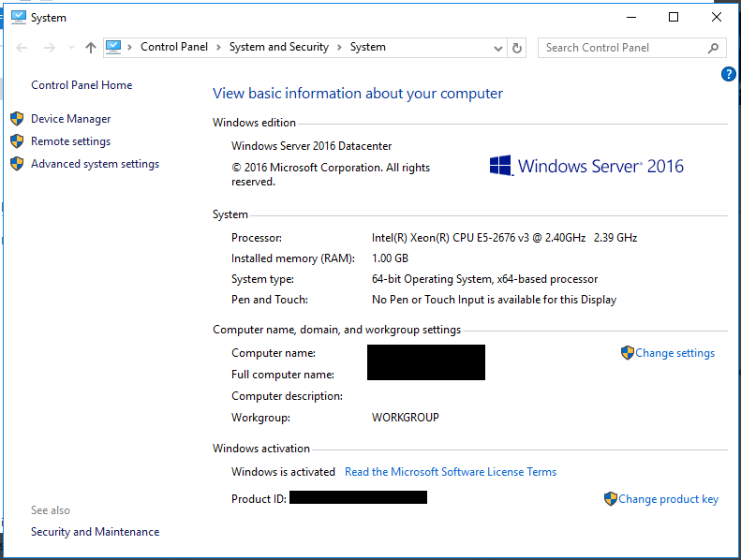Click the Forward navigation arrow
This screenshot has width=741, height=560.
point(49,47)
